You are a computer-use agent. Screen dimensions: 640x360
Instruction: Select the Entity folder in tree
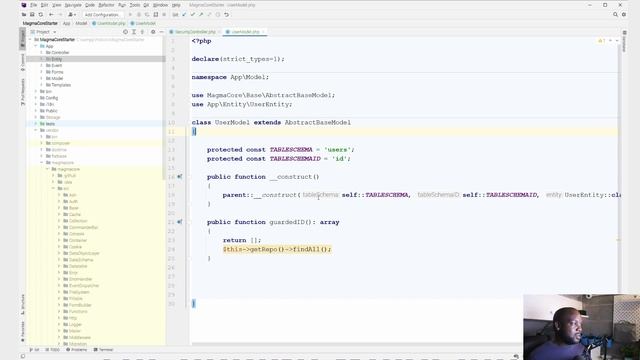96,59
